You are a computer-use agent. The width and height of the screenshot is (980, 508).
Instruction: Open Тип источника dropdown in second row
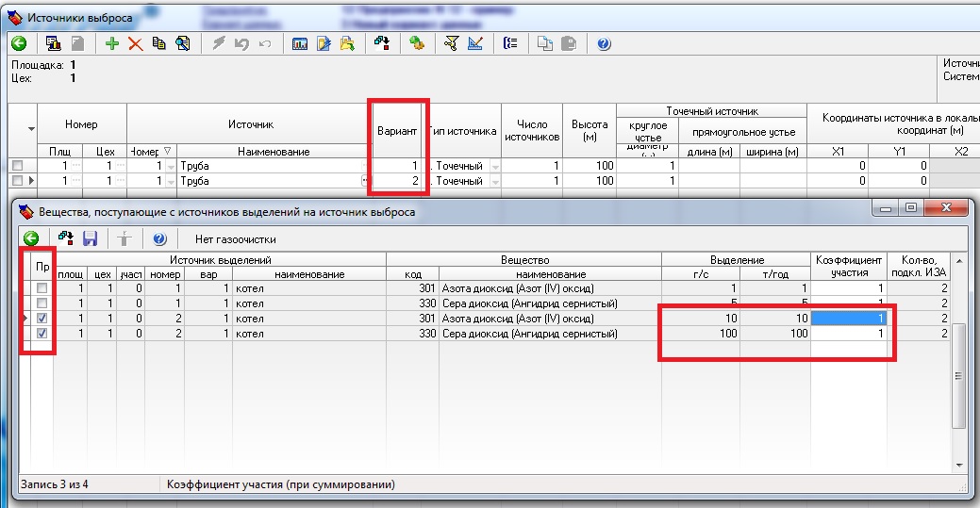tap(494, 180)
